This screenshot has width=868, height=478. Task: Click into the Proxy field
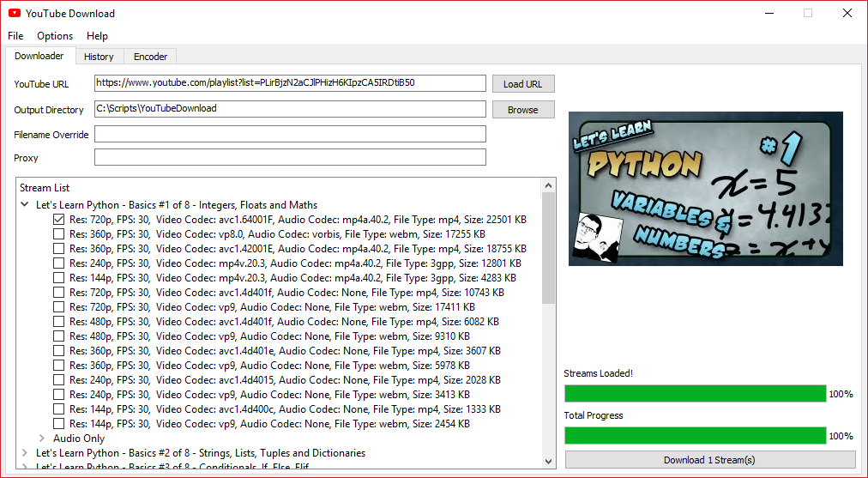click(290, 157)
